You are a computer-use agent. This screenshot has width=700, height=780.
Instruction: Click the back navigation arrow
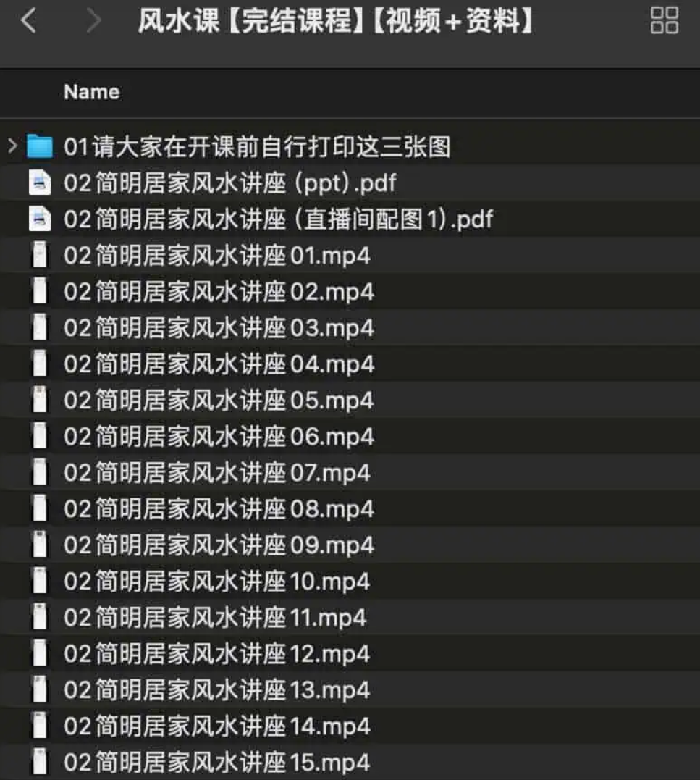[x=29, y=22]
